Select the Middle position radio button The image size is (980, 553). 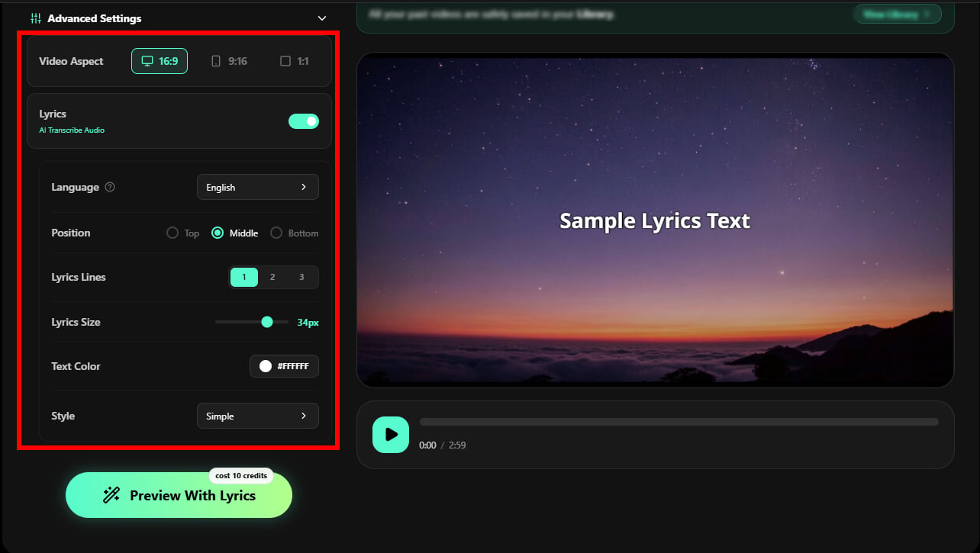coord(218,233)
